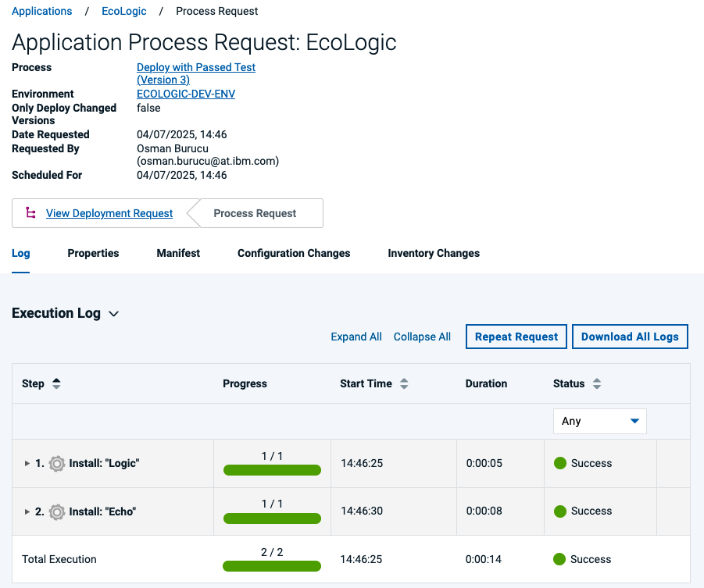The width and height of the screenshot is (704, 588).
Task: Click start time 14:46:30 for Echo step
Action: (x=362, y=511)
